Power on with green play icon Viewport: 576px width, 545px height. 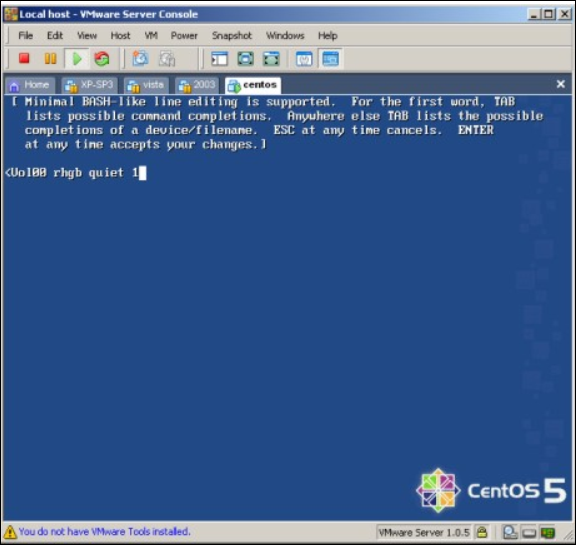click(x=77, y=58)
